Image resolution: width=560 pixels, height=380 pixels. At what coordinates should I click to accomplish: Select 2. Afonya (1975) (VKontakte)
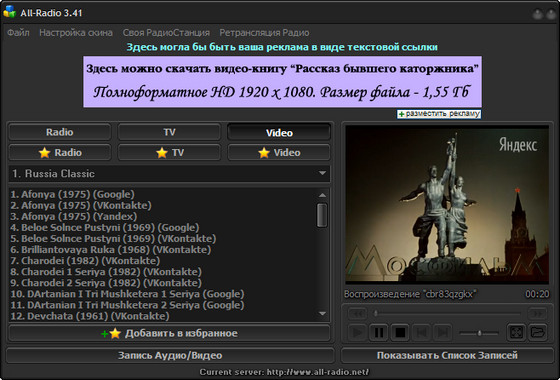(81, 205)
